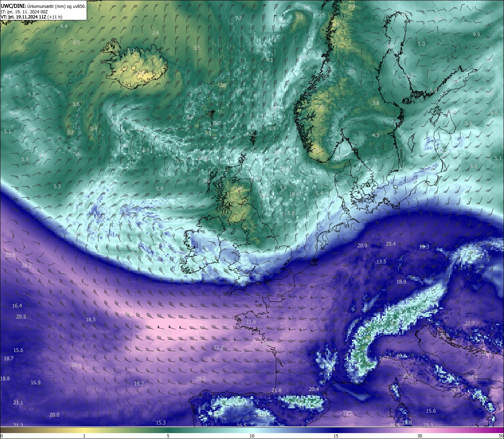Click the map value '18.8'
The width and height of the screenshot is (504, 439).
[x=5, y=378]
